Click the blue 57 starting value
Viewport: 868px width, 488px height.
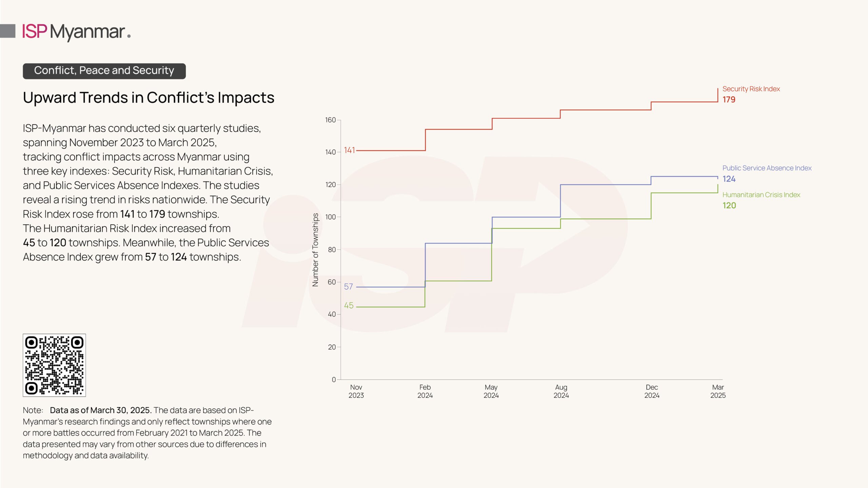click(x=348, y=287)
